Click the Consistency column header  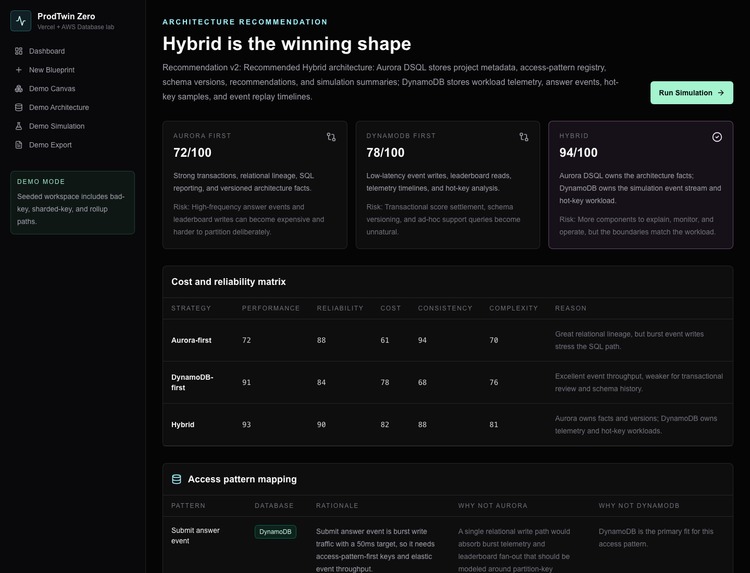[445, 308]
